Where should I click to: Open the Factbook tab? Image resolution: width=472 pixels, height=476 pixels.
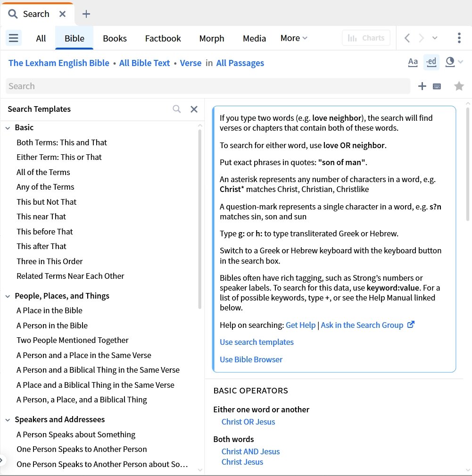pyautogui.click(x=163, y=38)
